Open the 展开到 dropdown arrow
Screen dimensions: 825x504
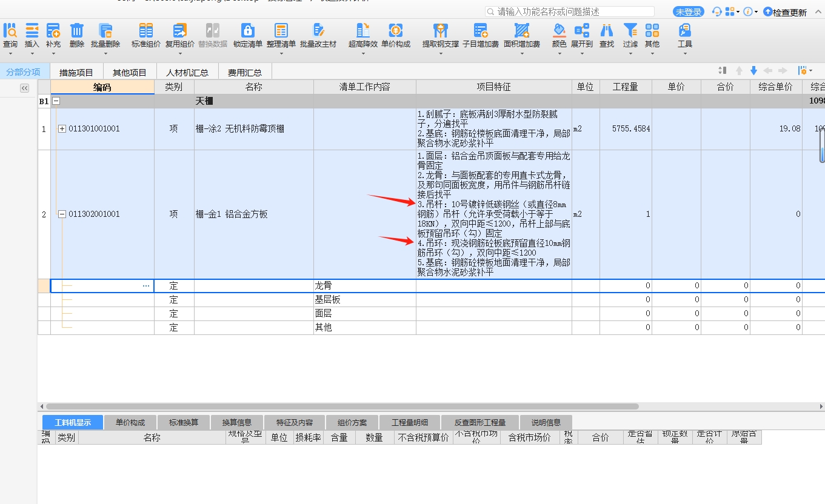(582, 53)
